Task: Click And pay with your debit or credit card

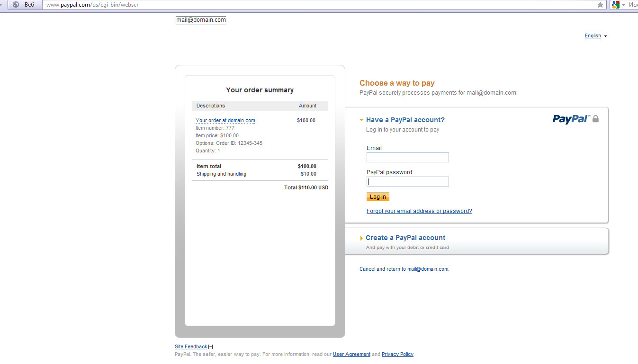Action: click(x=407, y=248)
